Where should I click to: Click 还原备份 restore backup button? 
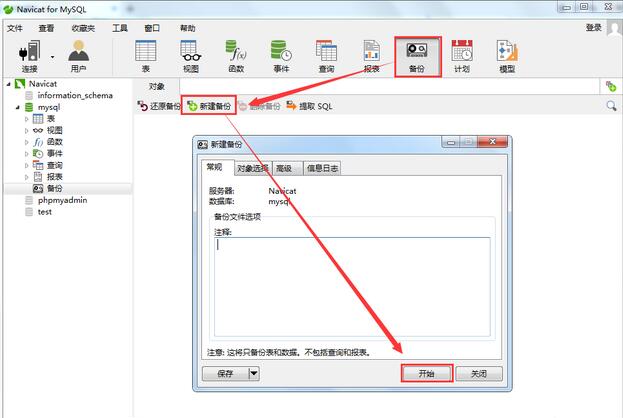(159, 106)
